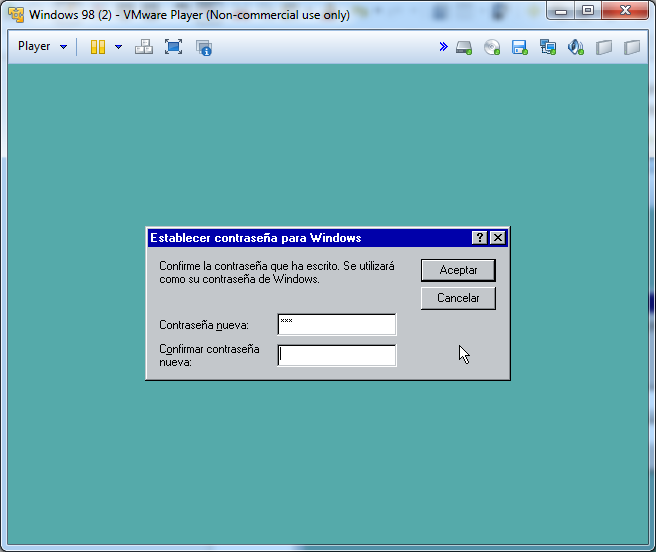Open the Unity mode icon
The width and height of the screenshot is (656, 552).
(x=204, y=47)
